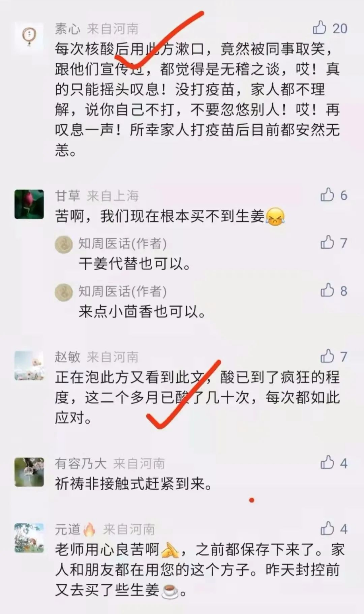This screenshot has width=364, height=614.
Task: Tap author name 知周医话(作者) in first reply
Action: [123, 243]
